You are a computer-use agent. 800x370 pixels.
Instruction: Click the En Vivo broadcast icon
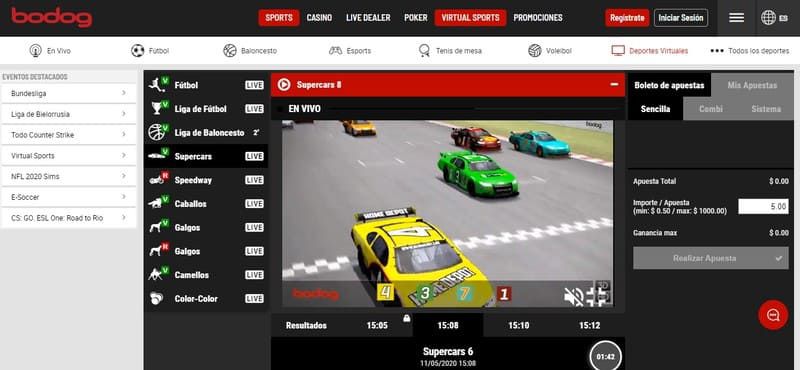[36, 51]
